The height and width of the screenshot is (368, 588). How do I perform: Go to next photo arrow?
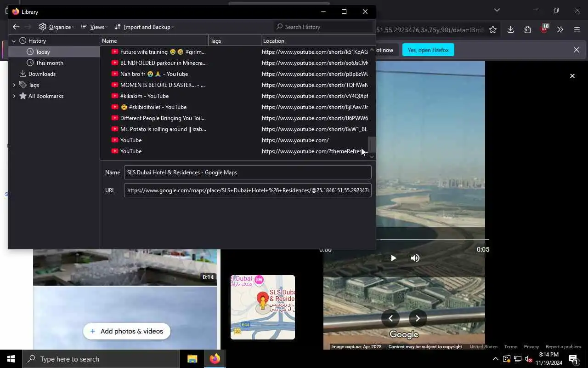point(418,318)
